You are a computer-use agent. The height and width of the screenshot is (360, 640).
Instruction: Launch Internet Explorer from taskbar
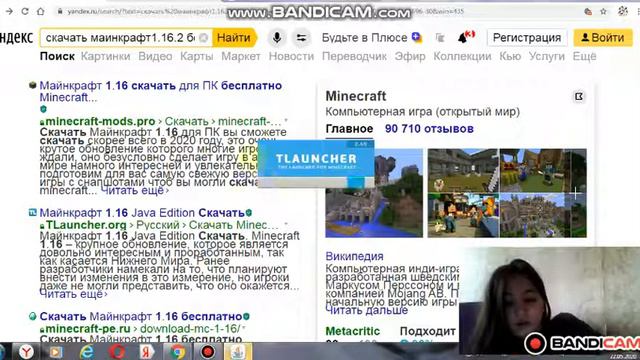(x=86, y=352)
